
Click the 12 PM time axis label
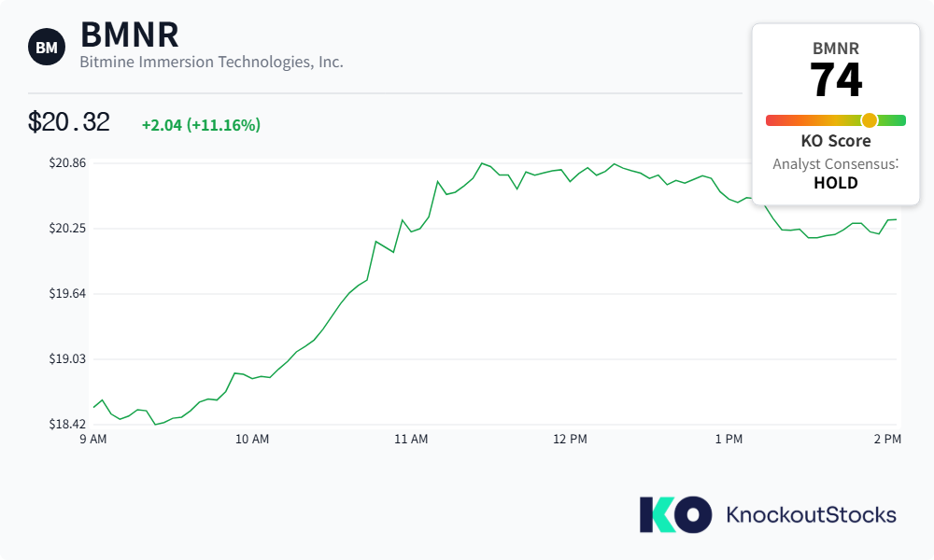click(x=570, y=440)
